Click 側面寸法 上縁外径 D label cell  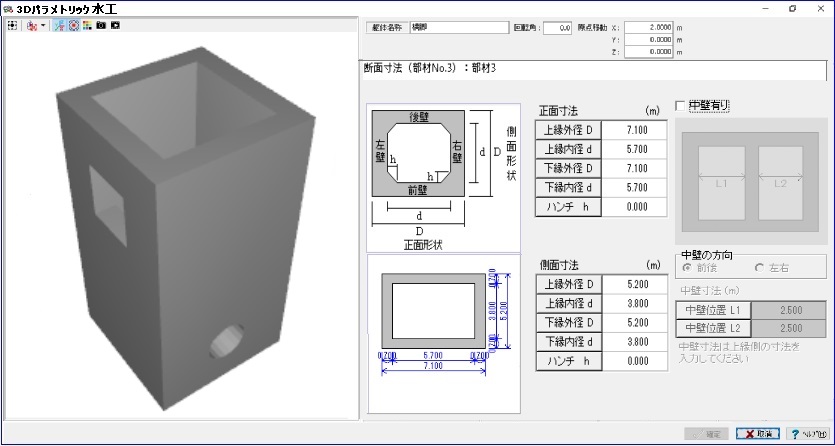[x=568, y=284]
